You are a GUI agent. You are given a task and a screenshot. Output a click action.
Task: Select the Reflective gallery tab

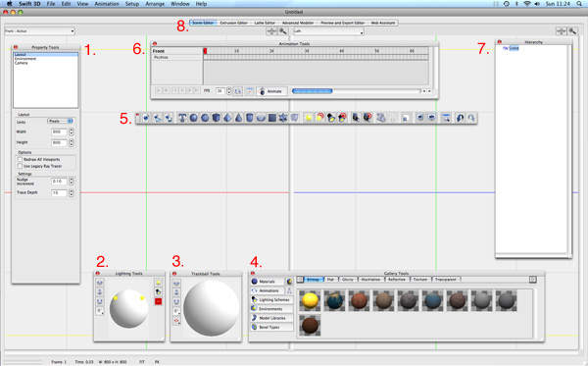point(396,280)
